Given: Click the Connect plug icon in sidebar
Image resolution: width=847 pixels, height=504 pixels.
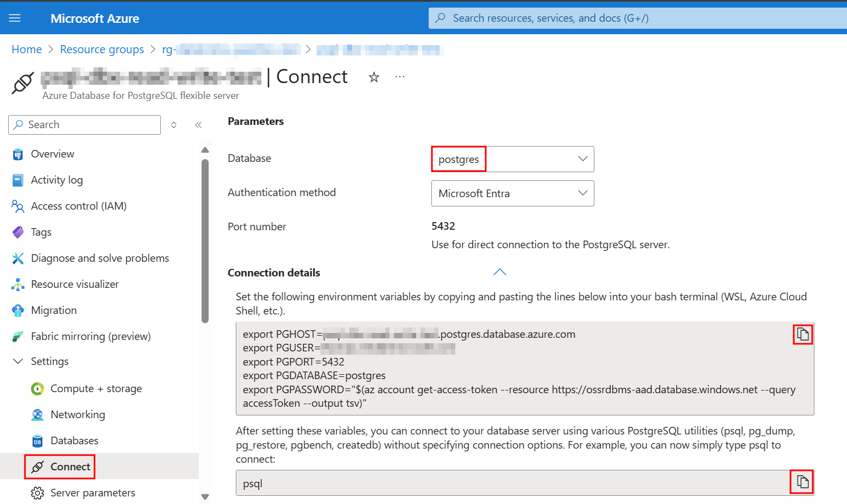Looking at the screenshot, I should click(37, 467).
